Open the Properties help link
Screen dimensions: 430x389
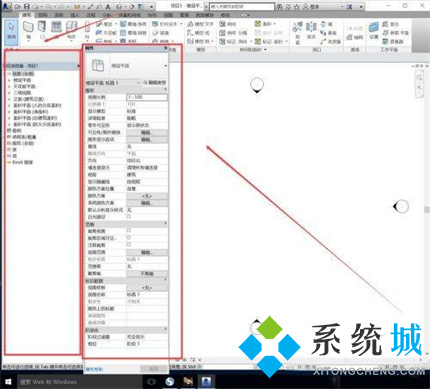tap(94, 369)
